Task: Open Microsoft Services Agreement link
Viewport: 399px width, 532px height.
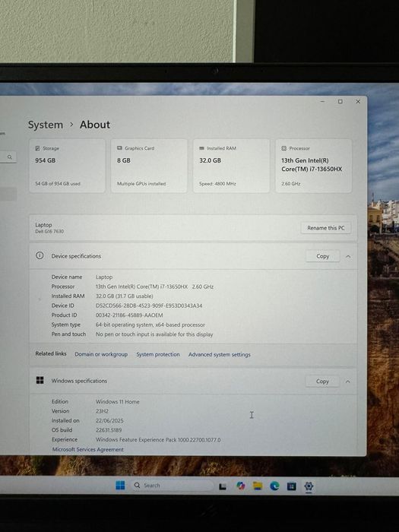Action: 88,449
